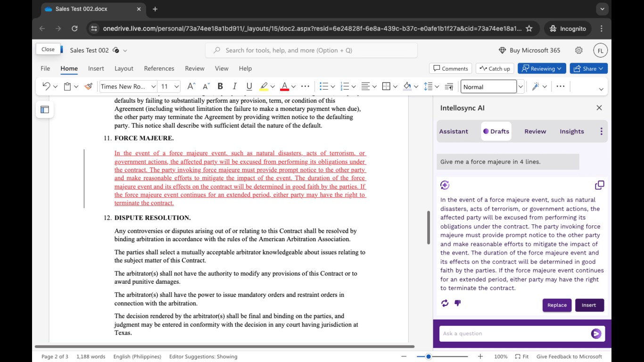Switch to the Review tab in Intellosync

click(535, 132)
